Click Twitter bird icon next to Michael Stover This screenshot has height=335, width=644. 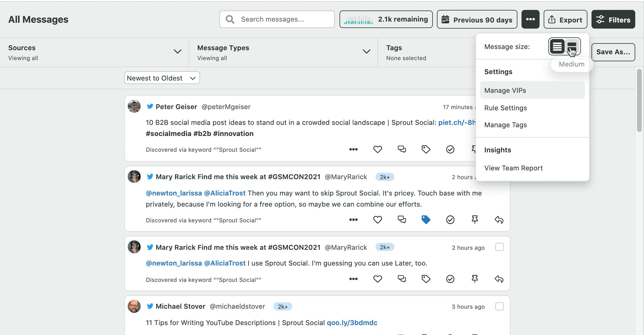click(150, 306)
